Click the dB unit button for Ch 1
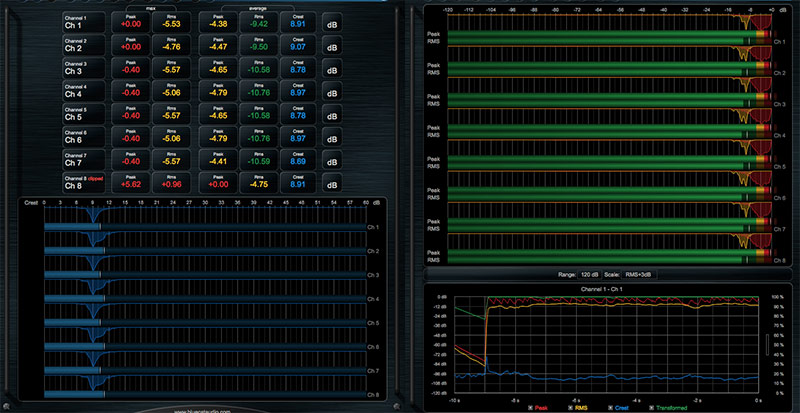Viewport: 800px width, 413px height. (x=331, y=22)
